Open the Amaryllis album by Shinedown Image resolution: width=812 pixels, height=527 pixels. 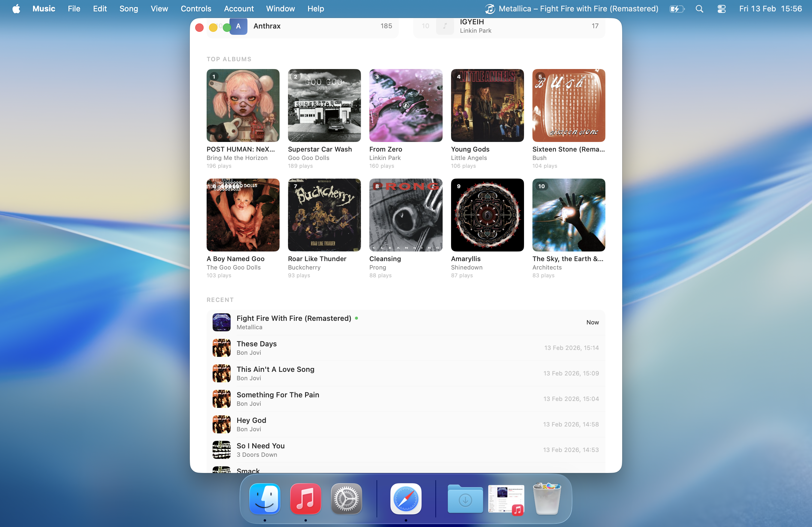(x=487, y=215)
